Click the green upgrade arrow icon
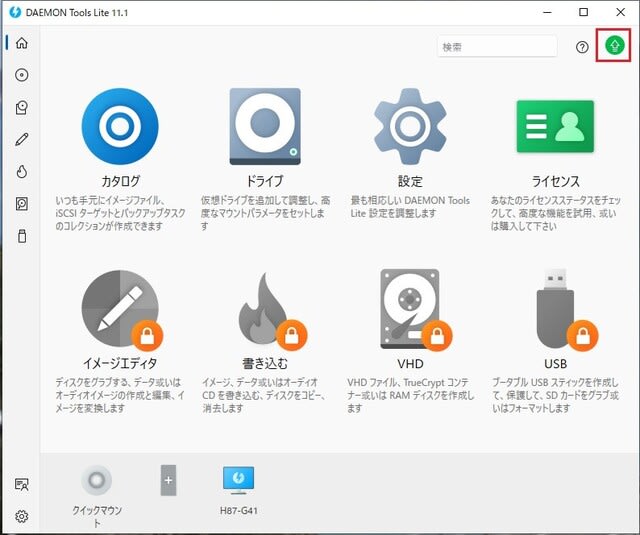Image resolution: width=640 pixels, height=535 pixels. coord(615,45)
